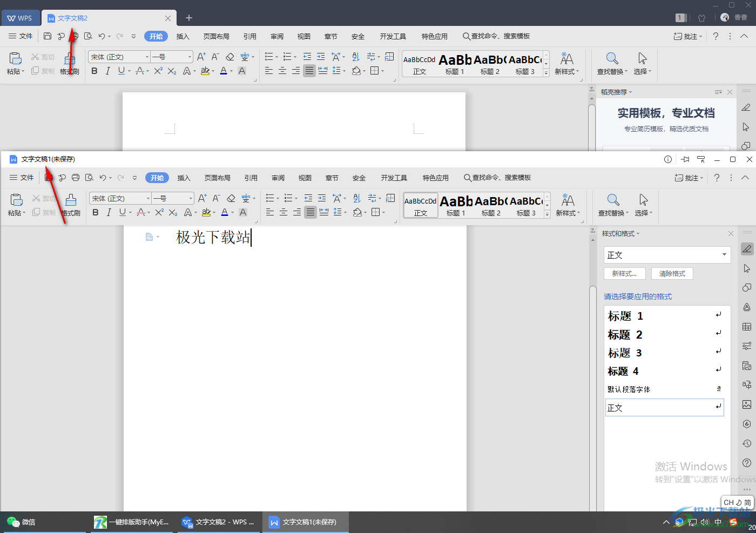Center align text in 文字文稿1 window
The height and width of the screenshot is (533, 756).
pos(283,212)
